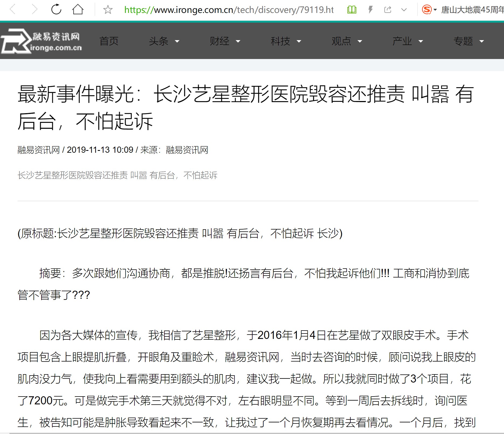Open search engine selector arrow
Image resolution: width=504 pixels, height=434 pixels.
click(435, 10)
